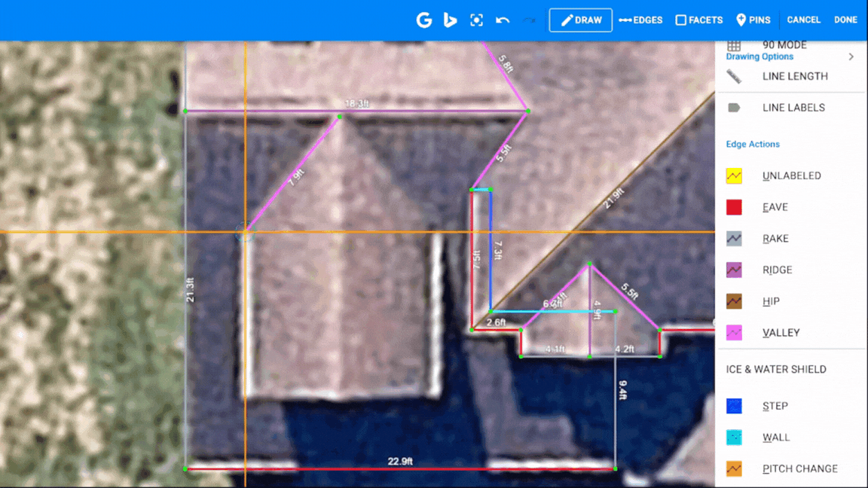Screen dimensions: 868x488
Task: Toggle LINE LABELS display
Action: (x=793, y=108)
